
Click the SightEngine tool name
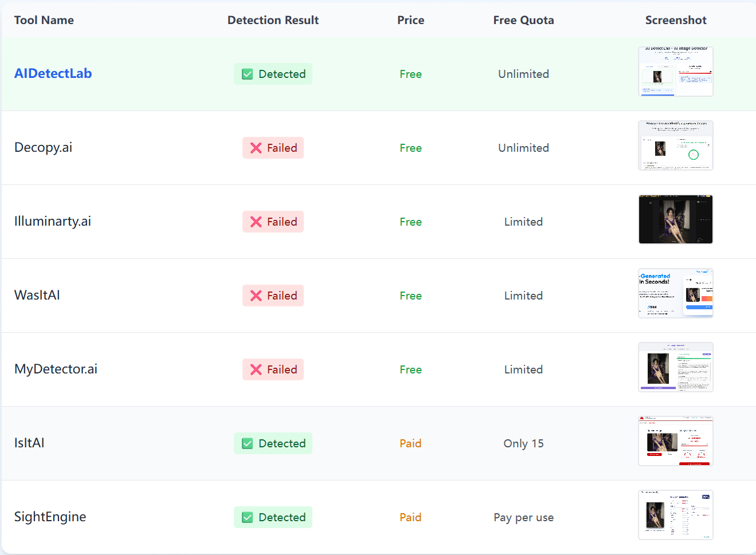point(50,517)
